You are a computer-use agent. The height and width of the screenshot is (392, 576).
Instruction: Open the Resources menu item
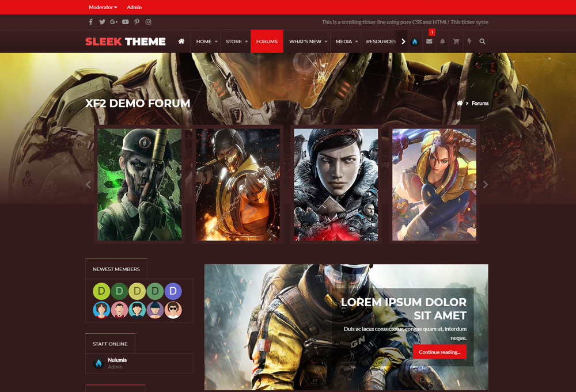click(381, 41)
